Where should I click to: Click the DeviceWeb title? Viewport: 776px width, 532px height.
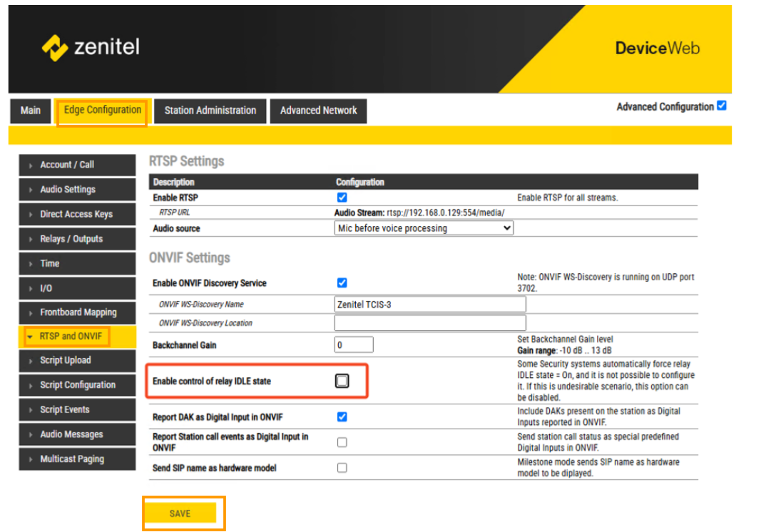tap(657, 48)
